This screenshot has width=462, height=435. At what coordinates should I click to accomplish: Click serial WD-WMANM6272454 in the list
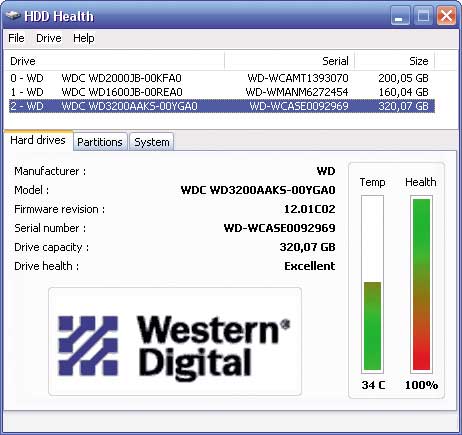(297, 92)
